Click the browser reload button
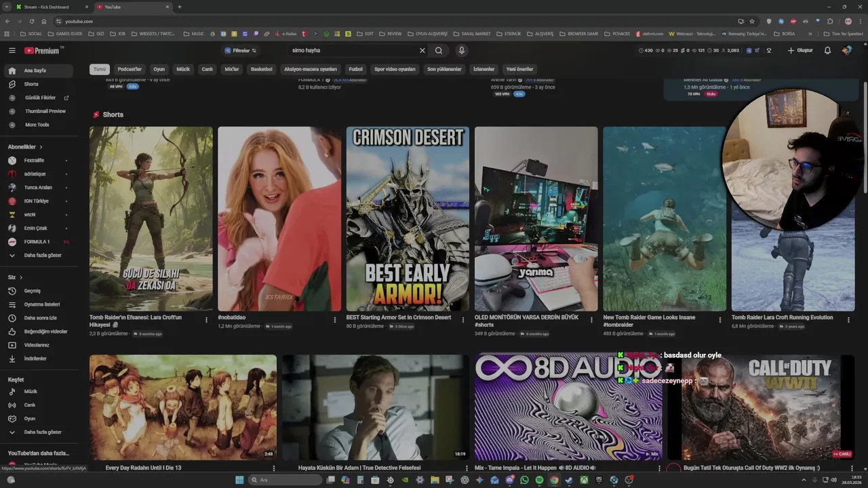Screen dimensions: 868x488 click(31, 21)
